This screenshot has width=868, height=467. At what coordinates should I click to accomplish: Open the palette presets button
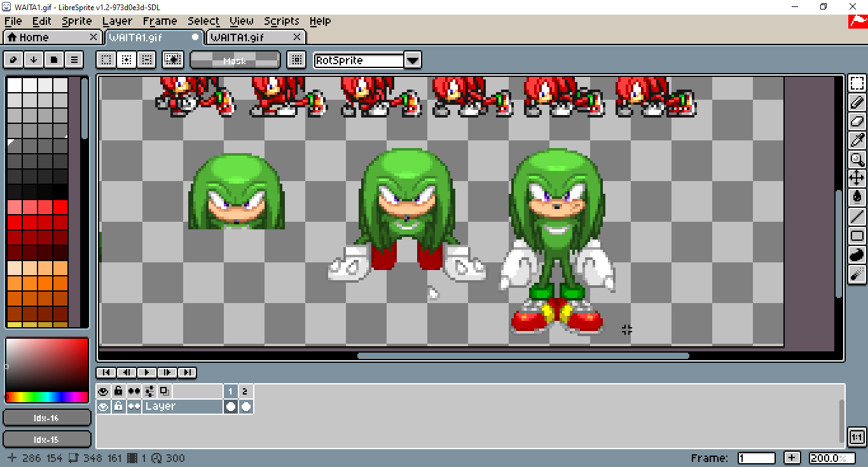click(54, 60)
